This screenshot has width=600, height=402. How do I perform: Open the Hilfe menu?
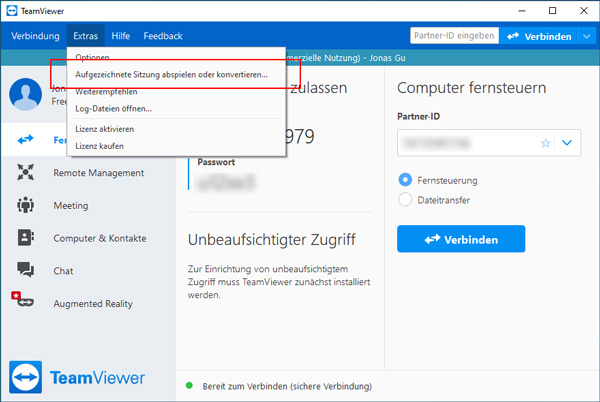pyautogui.click(x=121, y=36)
